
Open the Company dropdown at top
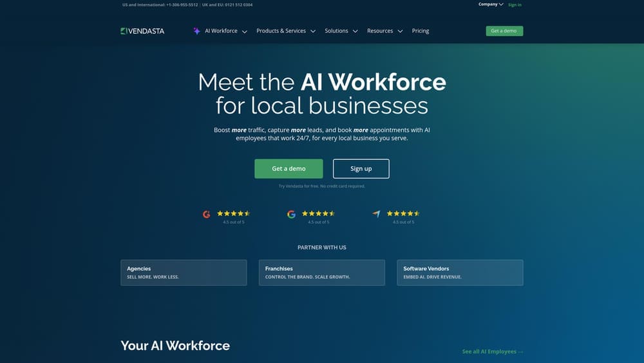point(490,5)
